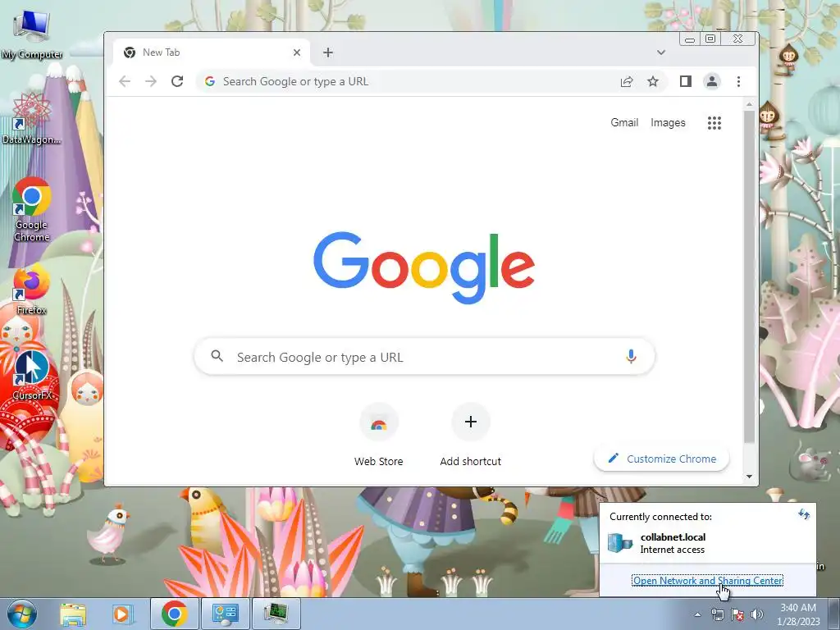The image size is (840, 630).
Task: Open My Computer desktop icon
Action: [x=31, y=34]
